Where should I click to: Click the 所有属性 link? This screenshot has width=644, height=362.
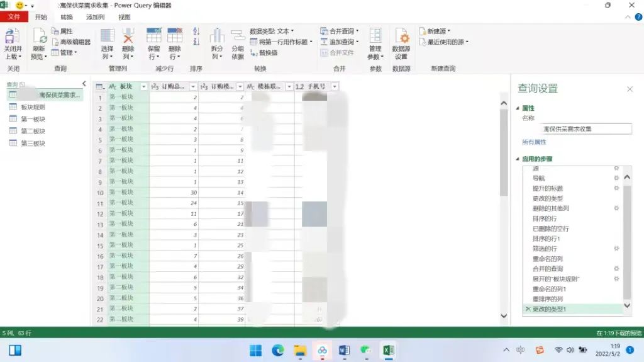click(x=534, y=142)
